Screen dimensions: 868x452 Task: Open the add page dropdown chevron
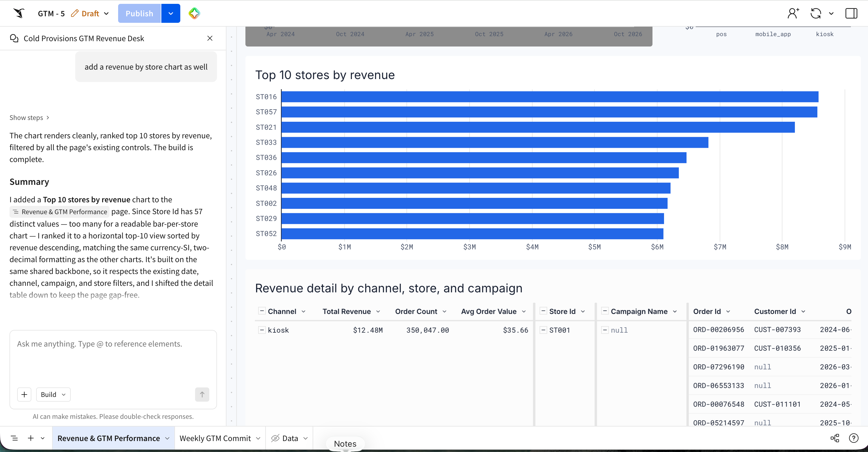[x=42, y=438]
